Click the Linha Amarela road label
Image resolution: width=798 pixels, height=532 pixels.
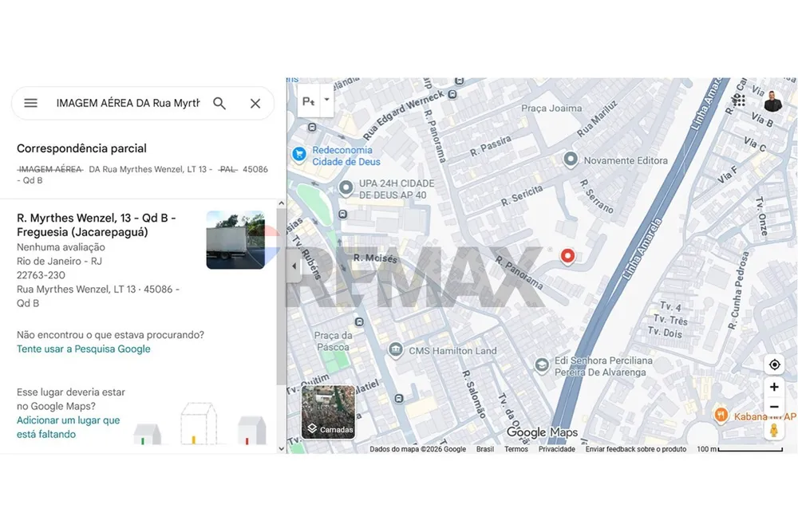point(642,249)
